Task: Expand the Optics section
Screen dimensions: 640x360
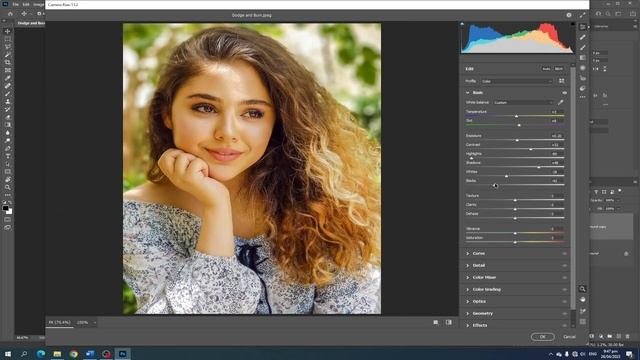Action: pyautogui.click(x=468, y=302)
